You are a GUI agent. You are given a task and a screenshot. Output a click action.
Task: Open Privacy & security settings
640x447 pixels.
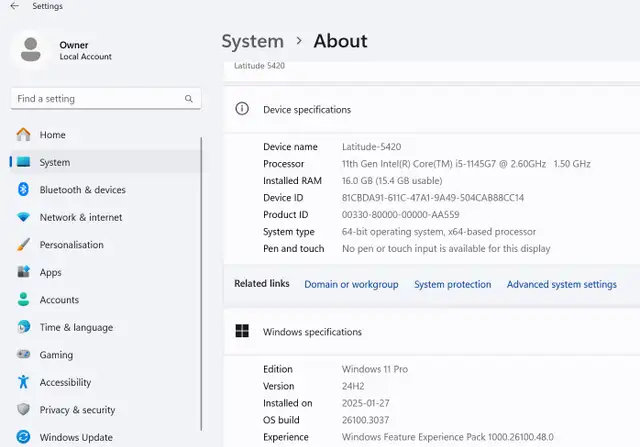(x=106, y=410)
